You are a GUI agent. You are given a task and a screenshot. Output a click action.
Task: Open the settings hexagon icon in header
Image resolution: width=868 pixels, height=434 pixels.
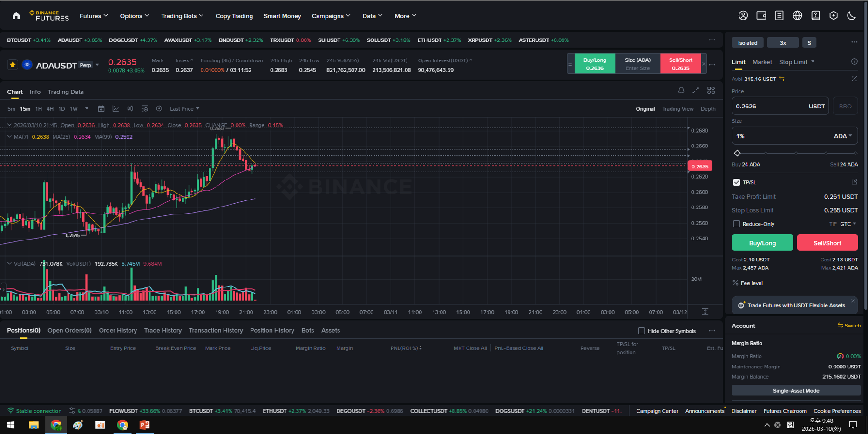click(x=834, y=15)
